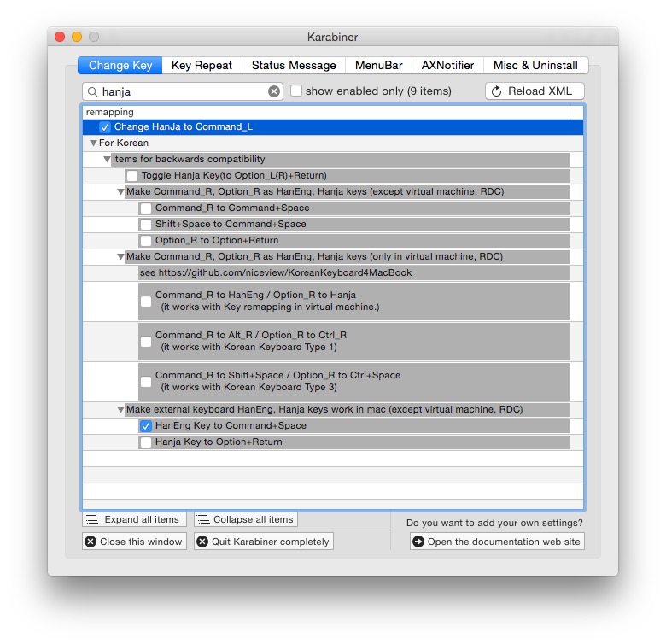666x644 pixels.
Task: Open the AXNotifier tab
Action: tap(447, 66)
